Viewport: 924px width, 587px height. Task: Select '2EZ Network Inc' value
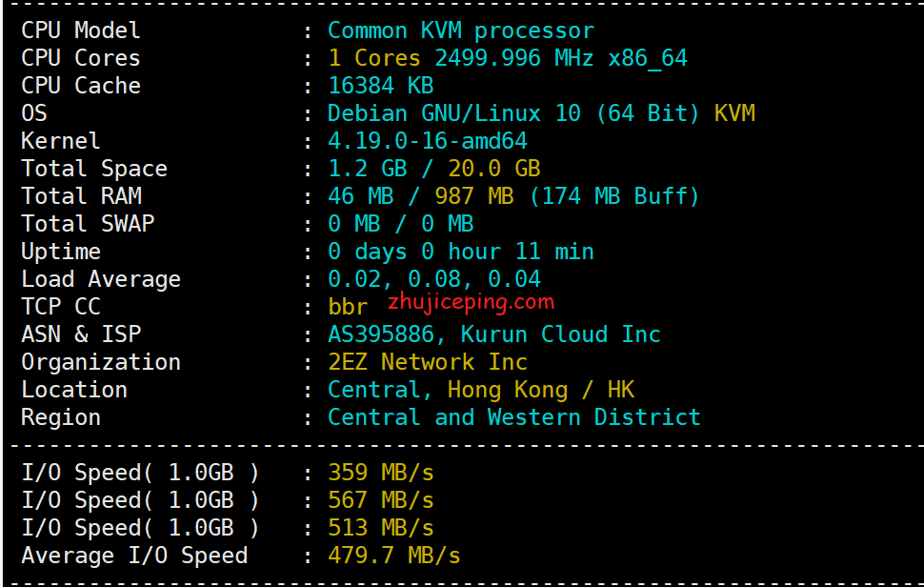pyautogui.click(x=428, y=362)
